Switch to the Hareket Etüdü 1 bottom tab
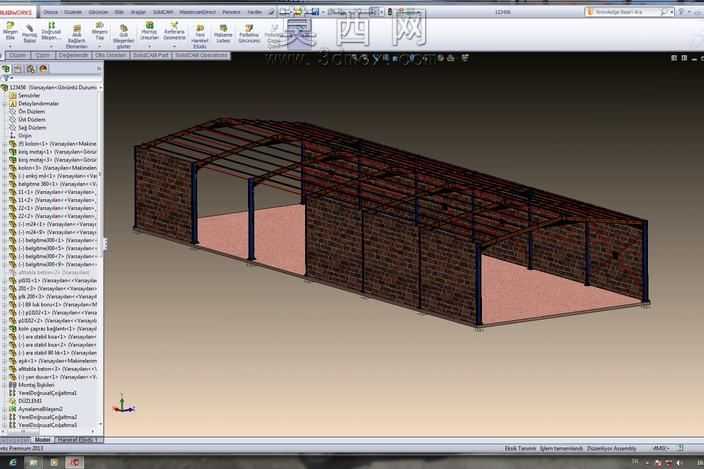Viewport: 704px width, 469px height. click(x=77, y=440)
